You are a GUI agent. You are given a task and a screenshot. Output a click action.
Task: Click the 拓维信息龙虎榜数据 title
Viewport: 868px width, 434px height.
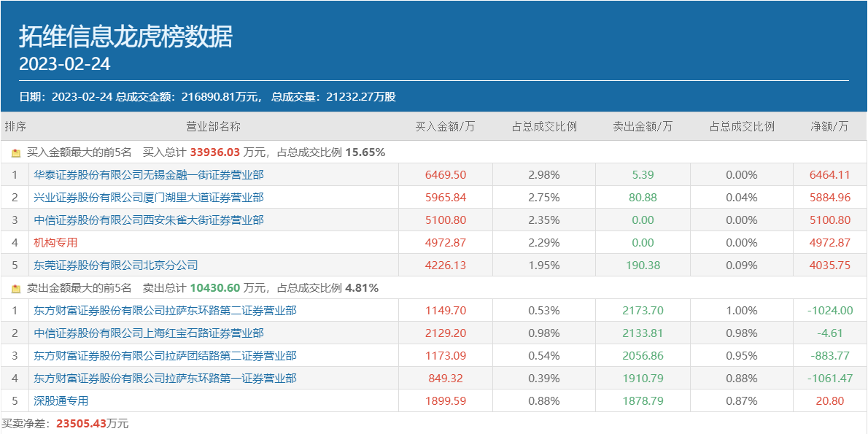tap(125, 36)
